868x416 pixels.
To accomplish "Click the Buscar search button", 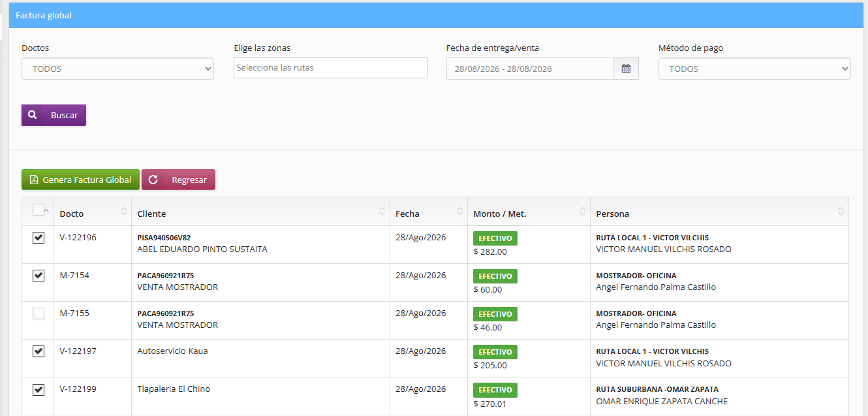I will click(54, 115).
